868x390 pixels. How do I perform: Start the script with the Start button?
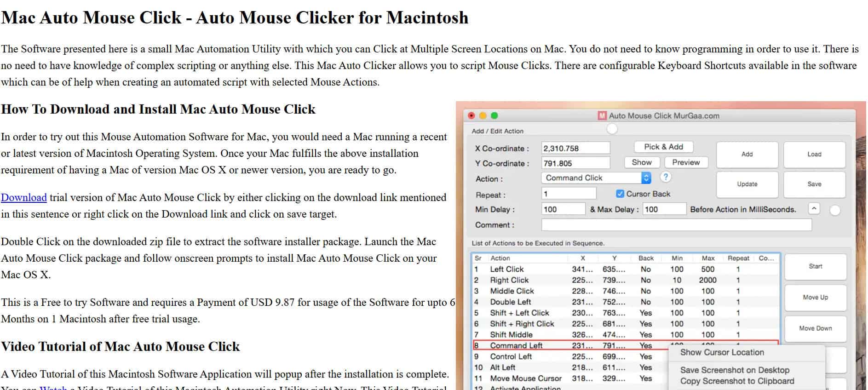tap(815, 266)
